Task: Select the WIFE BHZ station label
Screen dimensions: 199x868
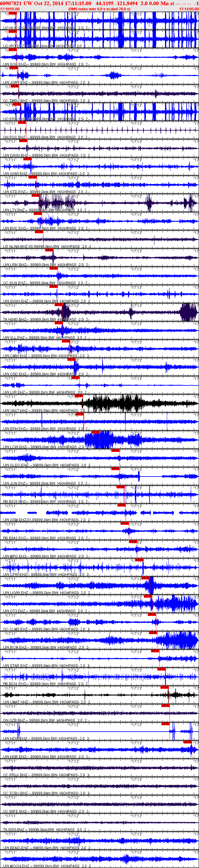Action: (x=46, y=812)
